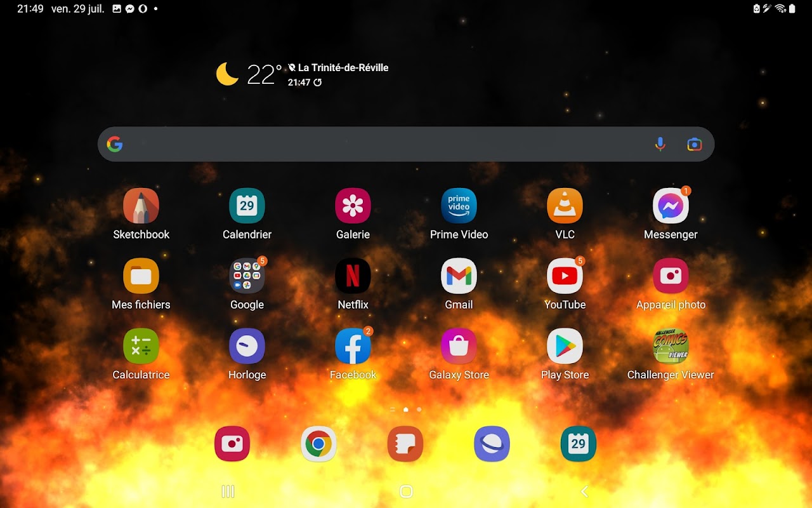Tap the picture notification icon in status bar
Viewport: 812px width, 508px height.
click(x=117, y=9)
